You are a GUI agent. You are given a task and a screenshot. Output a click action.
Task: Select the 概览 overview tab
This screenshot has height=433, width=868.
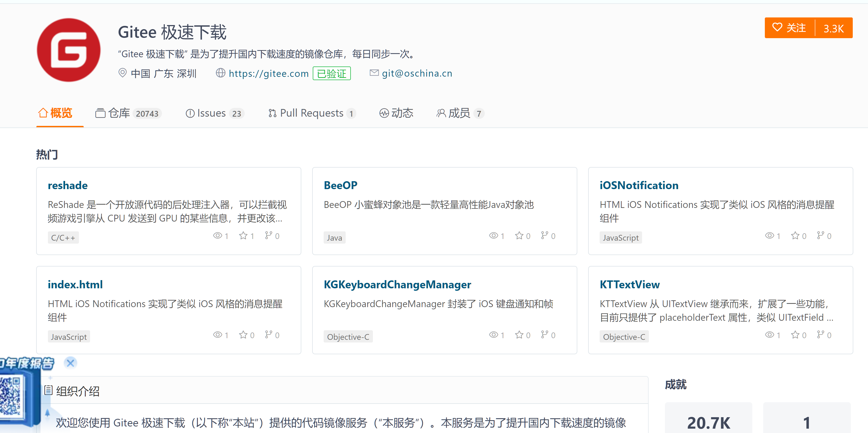point(55,113)
